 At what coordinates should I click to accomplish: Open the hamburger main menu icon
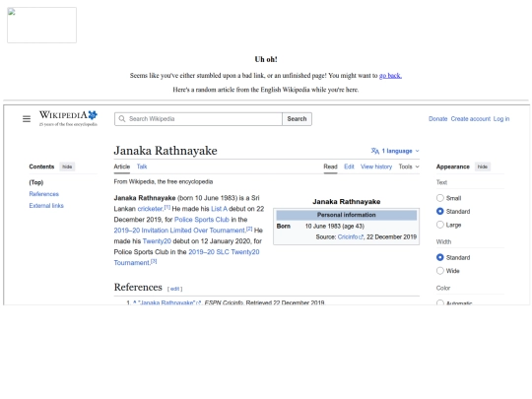[x=27, y=119]
